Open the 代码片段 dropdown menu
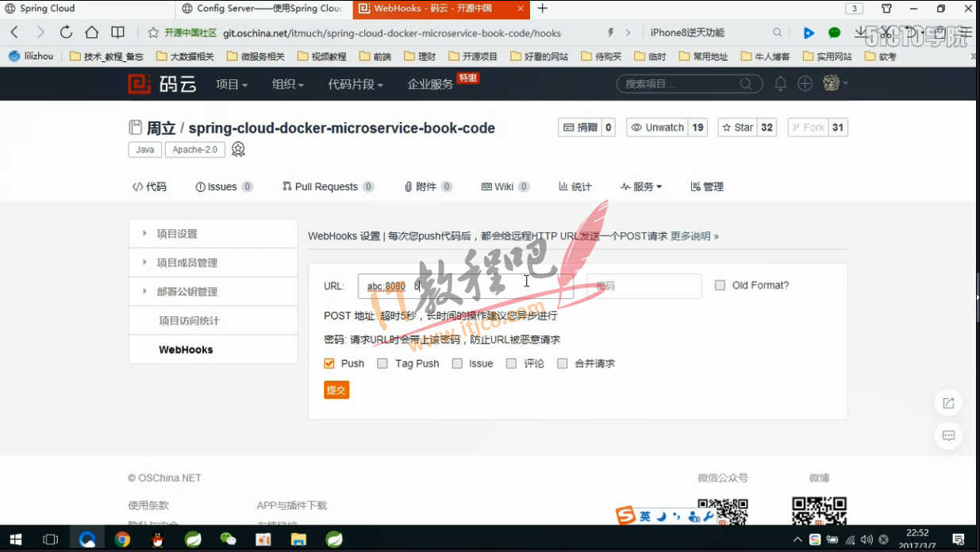 (355, 84)
